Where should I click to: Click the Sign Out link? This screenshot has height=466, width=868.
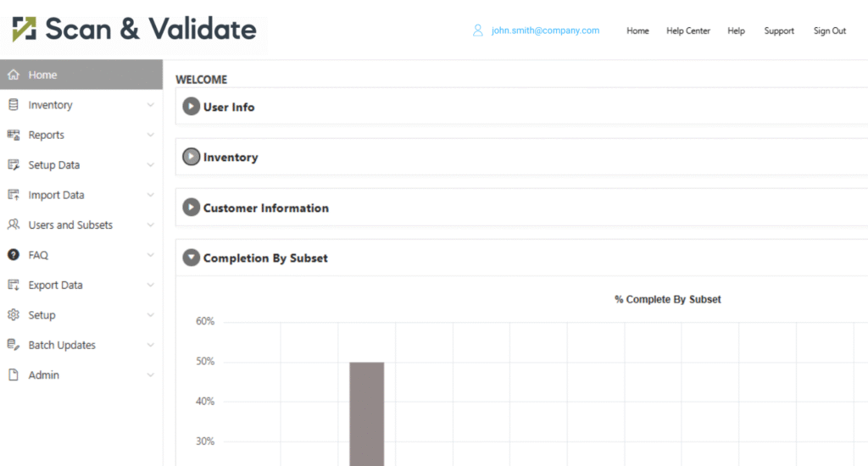[830, 31]
